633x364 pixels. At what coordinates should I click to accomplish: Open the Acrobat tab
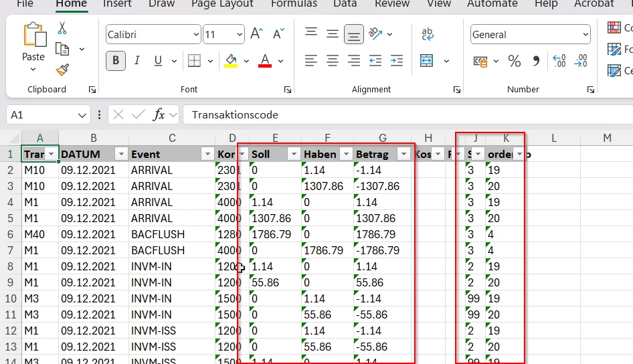[594, 4]
